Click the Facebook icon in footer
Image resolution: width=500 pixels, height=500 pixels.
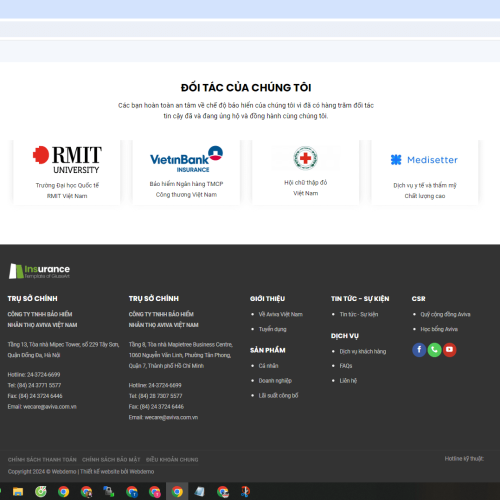[419, 350]
